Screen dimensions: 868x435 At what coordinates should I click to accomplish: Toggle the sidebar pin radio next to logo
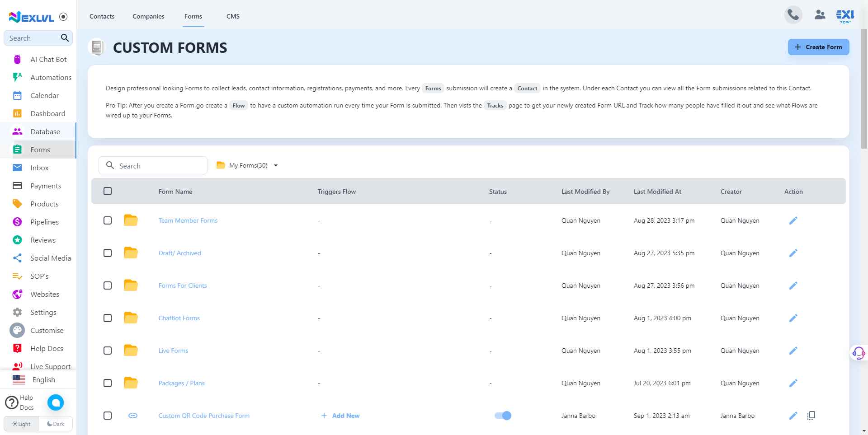[x=63, y=17]
